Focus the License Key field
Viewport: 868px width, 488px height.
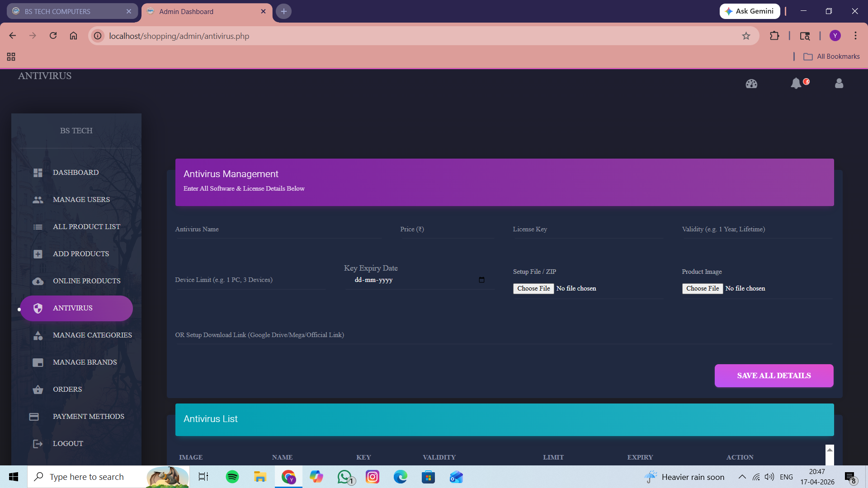click(x=588, y=230)
